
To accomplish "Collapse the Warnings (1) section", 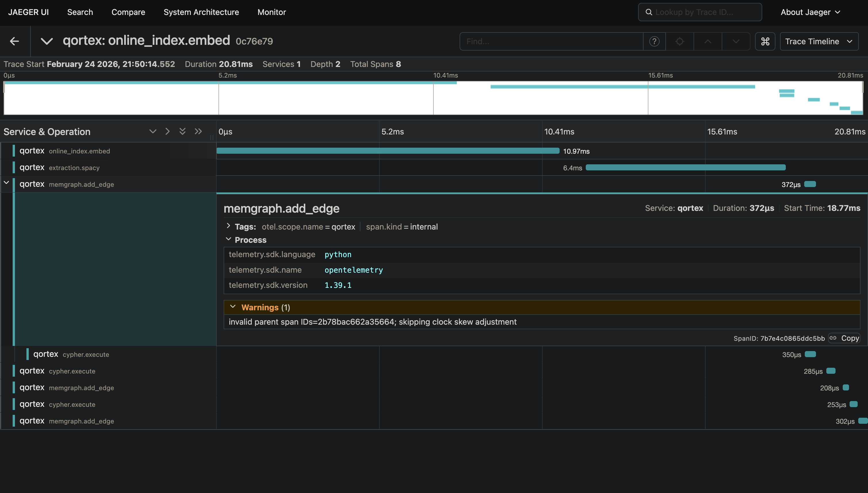I will coord(233,307).
